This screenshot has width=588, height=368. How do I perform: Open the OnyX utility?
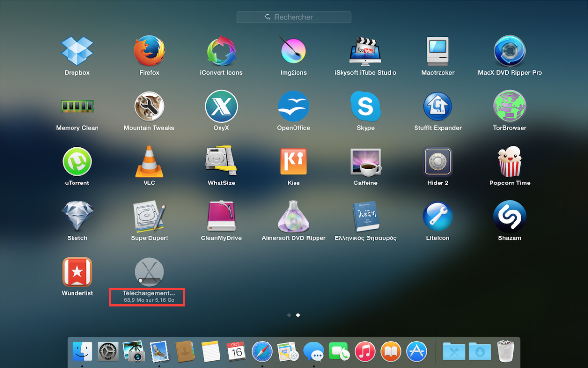221,106
